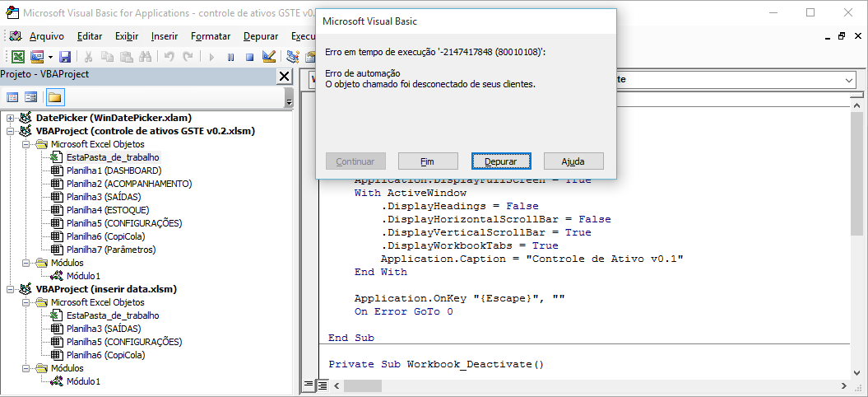Click the View Microsoft Excel toolbar icon

[18, 57]
